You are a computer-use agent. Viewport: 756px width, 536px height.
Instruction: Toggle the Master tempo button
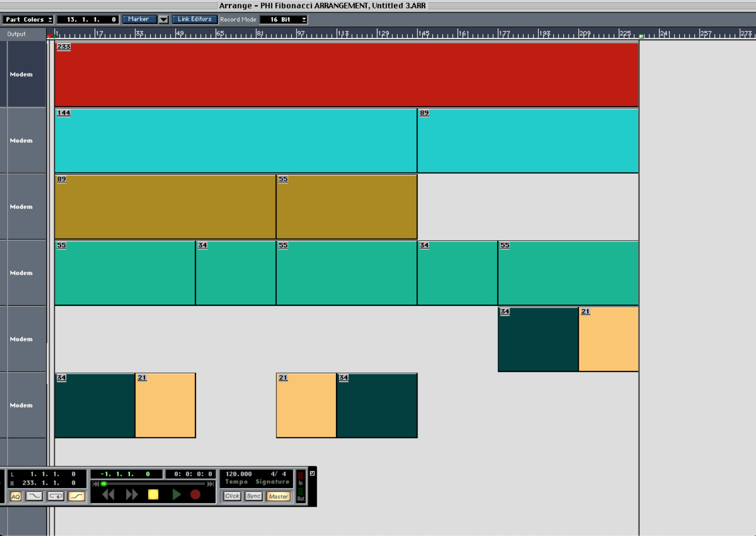[x=278, y=496]
